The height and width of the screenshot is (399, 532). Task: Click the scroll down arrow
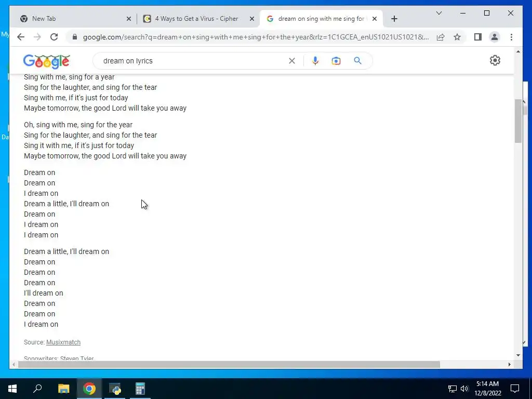click(518, 355)
